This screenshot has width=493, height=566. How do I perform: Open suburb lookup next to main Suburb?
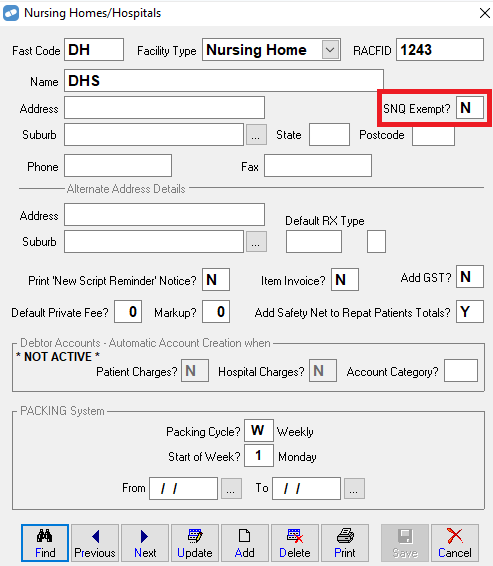(256, 135)
